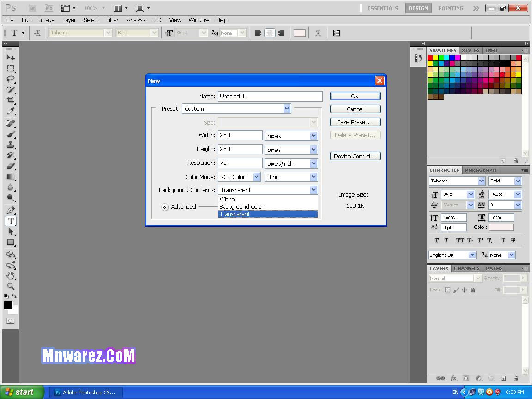Image resolution: width=532 pixels, height=399 pixels.
Task: Switch to the Channels tab
Action: click(466, 268)
